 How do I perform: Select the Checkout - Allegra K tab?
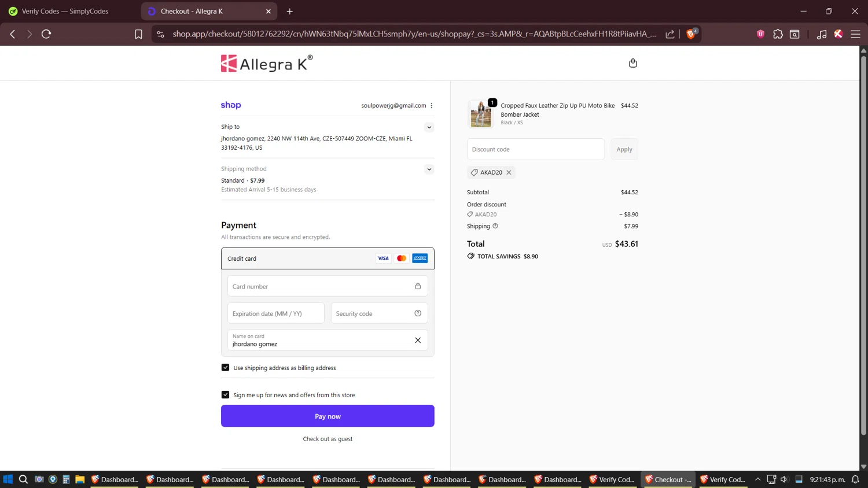pos(209,11)
